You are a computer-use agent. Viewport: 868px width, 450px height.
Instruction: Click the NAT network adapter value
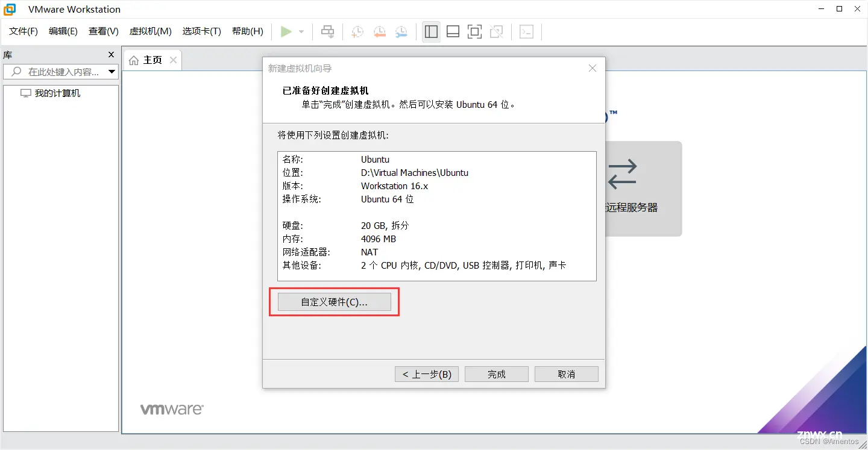coord(370,252)
